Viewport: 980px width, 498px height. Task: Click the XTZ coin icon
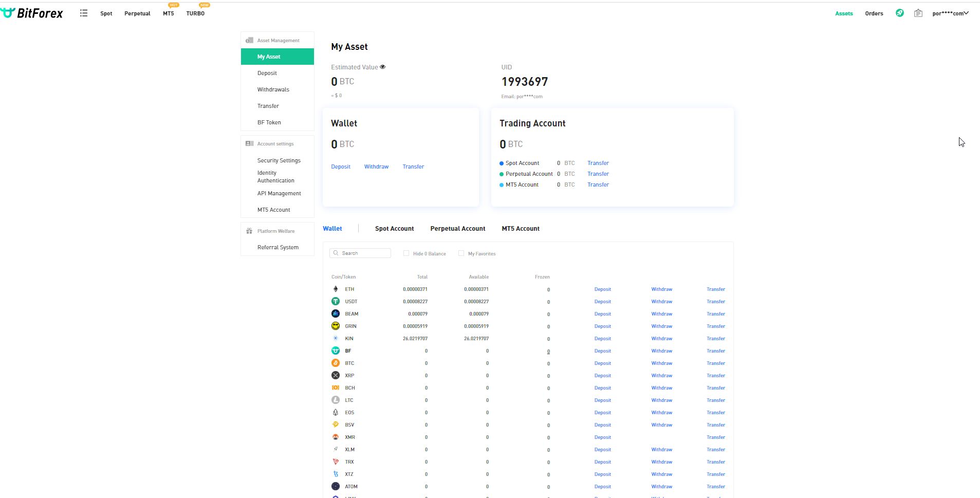click(x=336, y=474)
